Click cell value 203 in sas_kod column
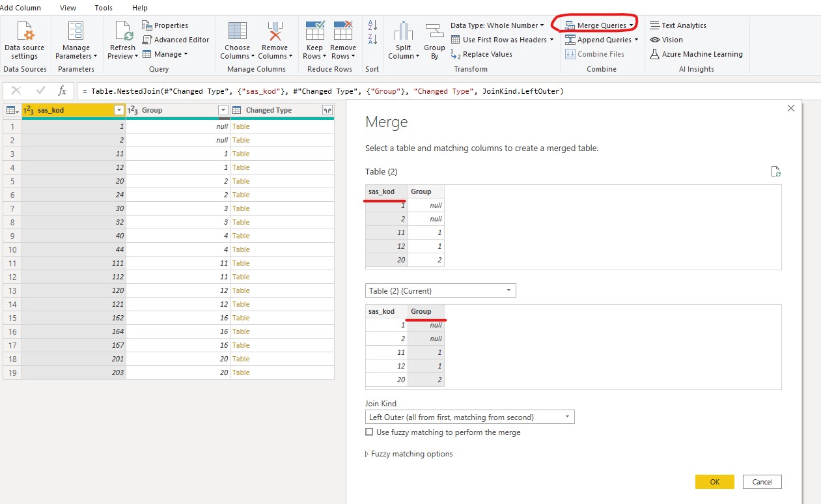This screenshot has height=504, width=821. pos(74,372)
